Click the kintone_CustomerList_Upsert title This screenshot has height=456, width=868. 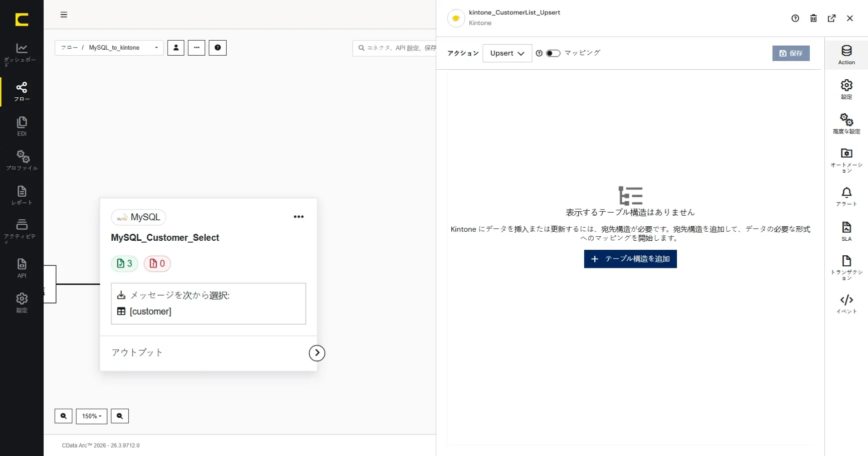click(514, 13)
